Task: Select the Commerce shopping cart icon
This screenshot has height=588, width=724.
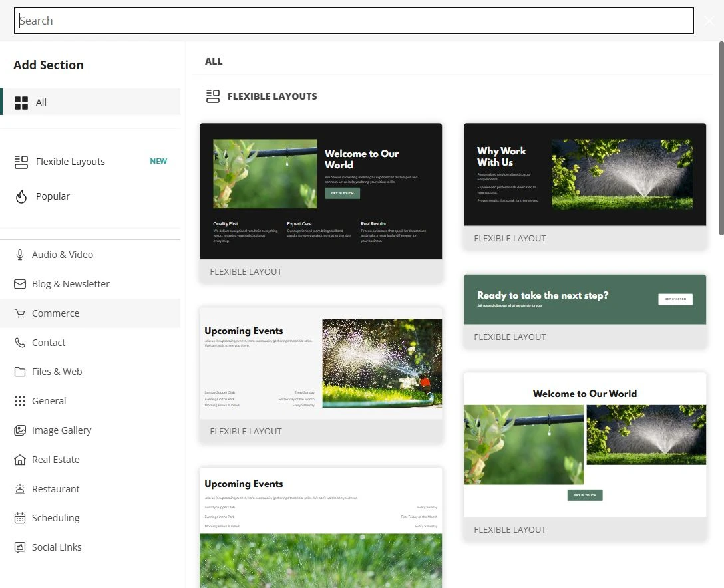Action: [x=20, y=313]
